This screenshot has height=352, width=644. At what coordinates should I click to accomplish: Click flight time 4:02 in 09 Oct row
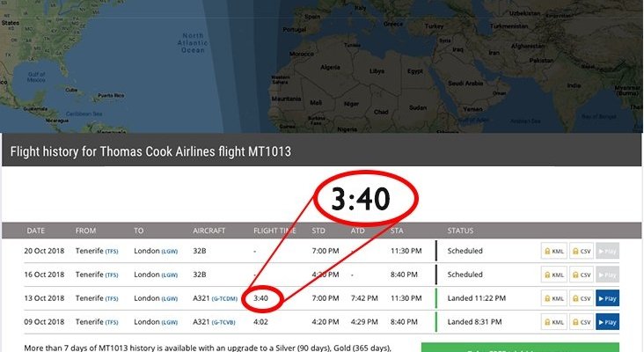pyautogui.click(x=260, y=322)
